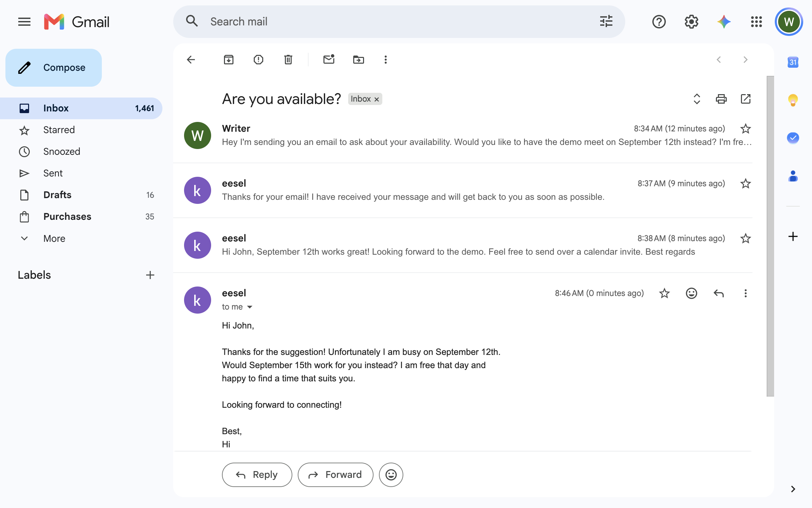812x508 pixels.
Task: Archive this conversation
Action: tap(229, 60)
